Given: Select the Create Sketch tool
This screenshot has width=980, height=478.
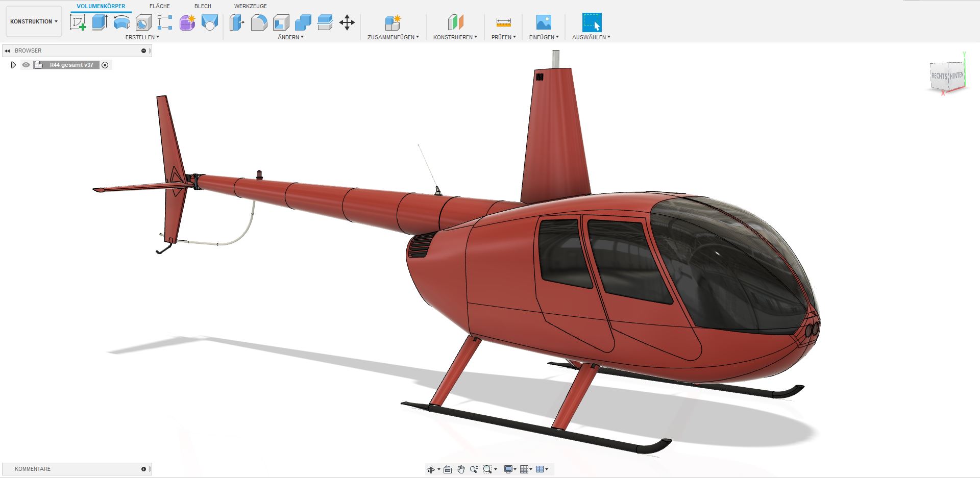Looking at the screenshot, I should click(78, 22).
